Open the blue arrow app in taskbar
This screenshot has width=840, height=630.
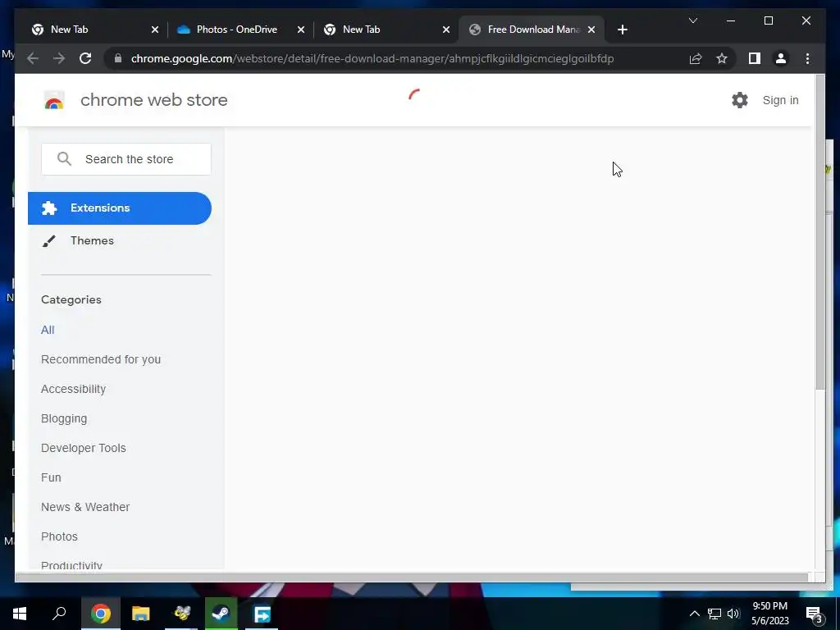click(x=262, y=614)
